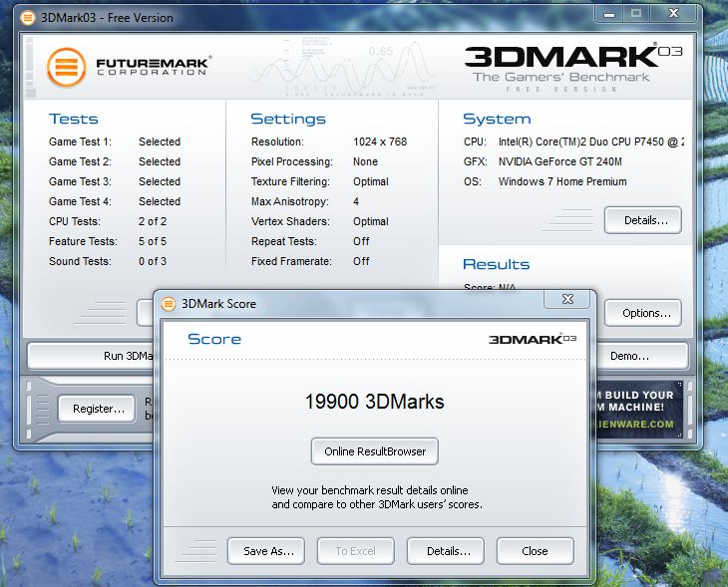728x587 pixels.
Task: Click the Demo... button
Action: (x=642, y=356)
